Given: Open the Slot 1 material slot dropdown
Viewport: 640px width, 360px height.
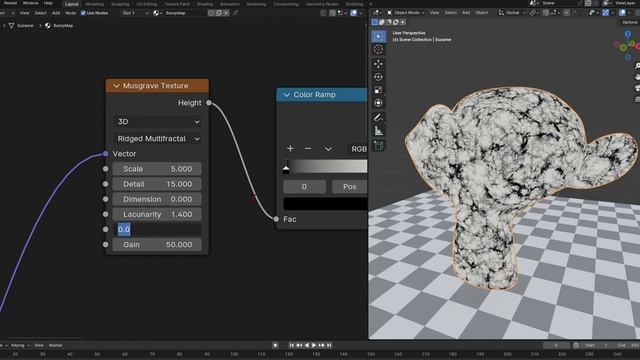Looking at the screenshot, I should pos(135,13).
